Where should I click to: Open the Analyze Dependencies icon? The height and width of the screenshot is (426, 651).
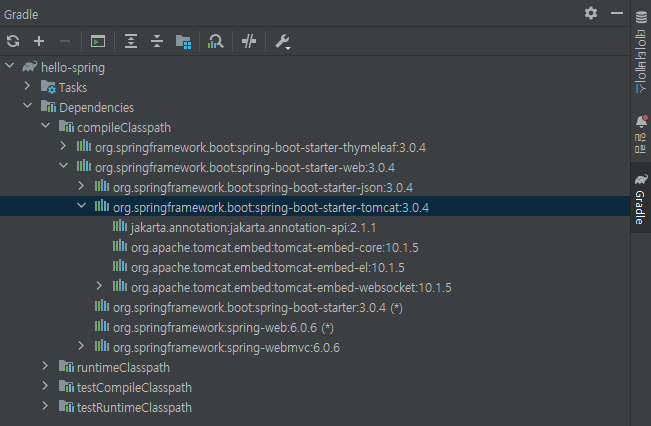[x=215, y=41]
